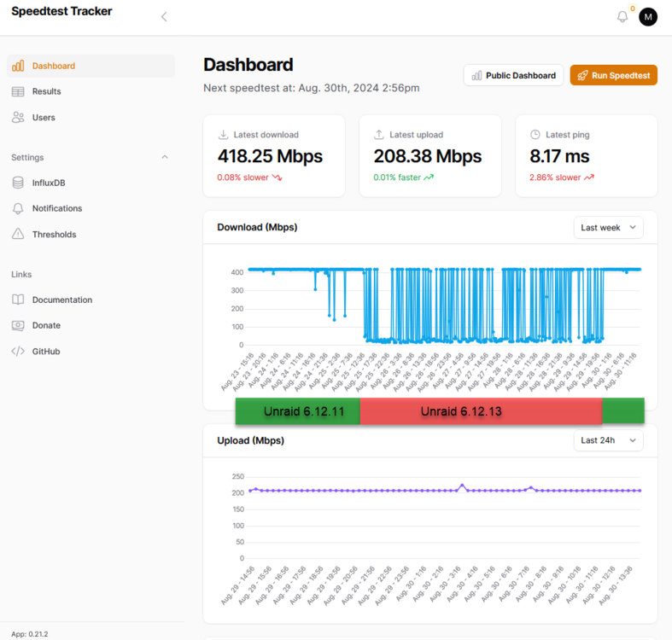The image size is (672, 640).
Task: Open the Documentation link
Action: pyautogui.click(x=91, y=300)
